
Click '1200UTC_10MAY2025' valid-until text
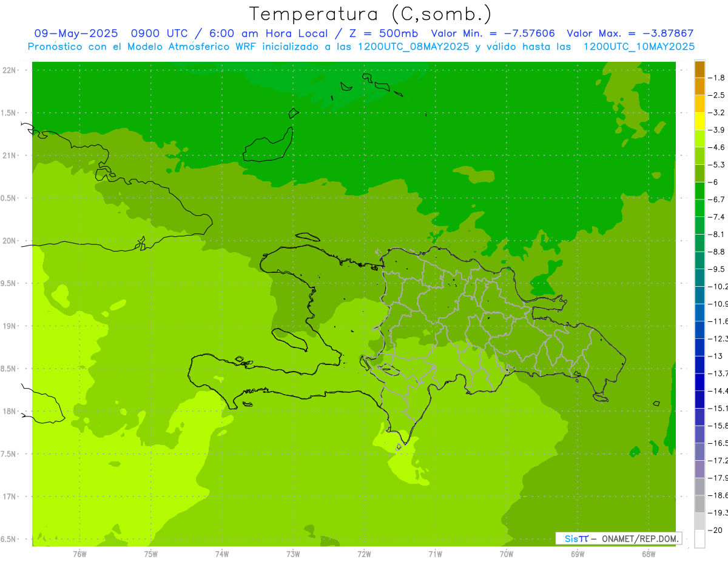(639, 47)
